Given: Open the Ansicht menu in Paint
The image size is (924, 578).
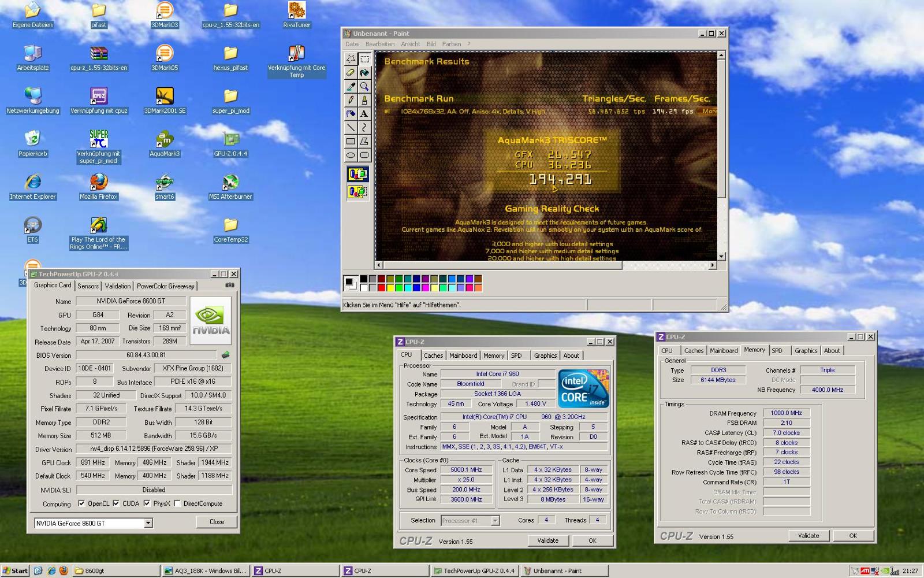Looking at the screenshot, I should [411, 44].
